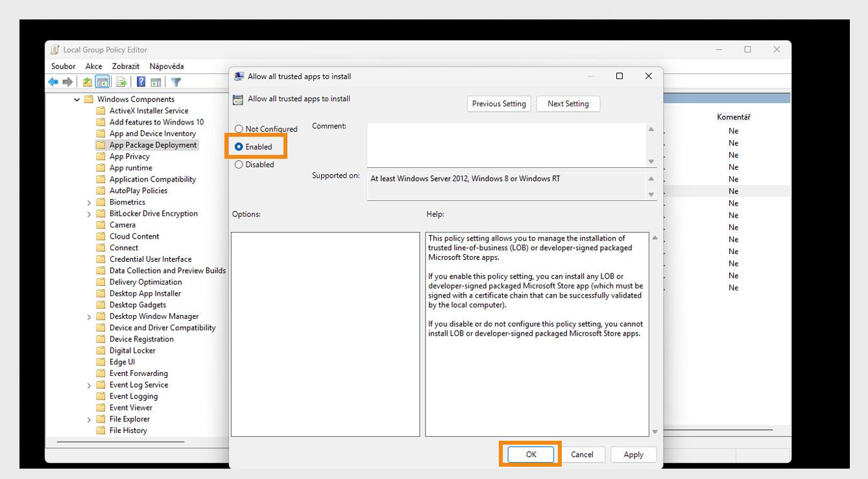
Task: Click the policy setting icon beside the dialog heading
Action: 238,99
